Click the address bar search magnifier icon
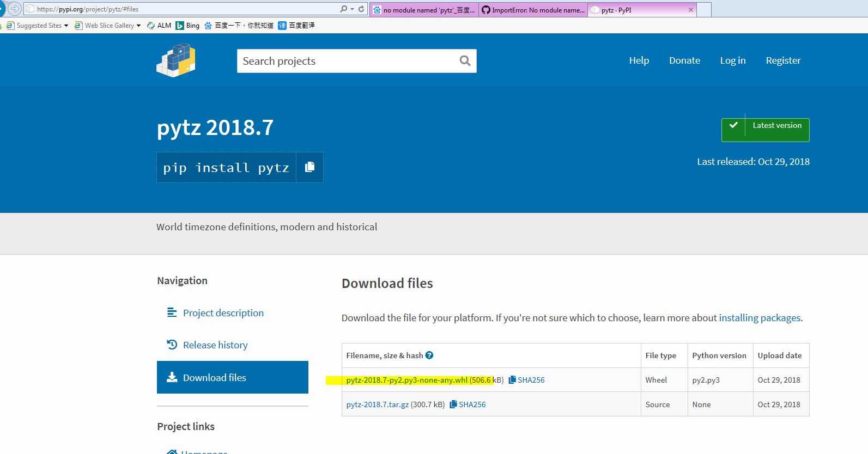 coord(344,9)
